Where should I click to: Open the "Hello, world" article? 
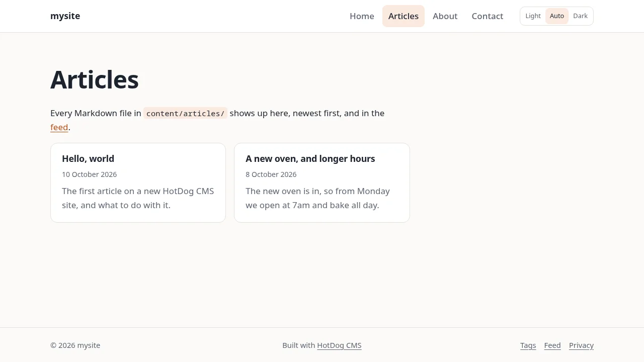88,159
